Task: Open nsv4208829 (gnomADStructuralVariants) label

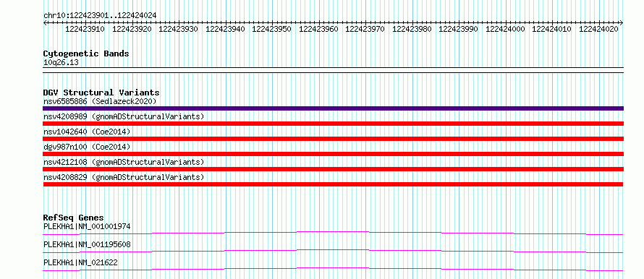Action: pos(124,177)
